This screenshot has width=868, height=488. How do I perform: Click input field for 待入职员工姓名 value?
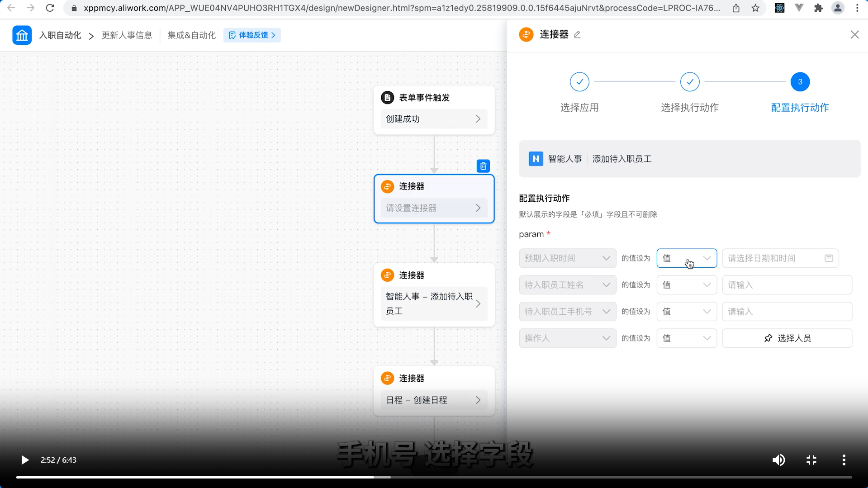coord(787,285)
